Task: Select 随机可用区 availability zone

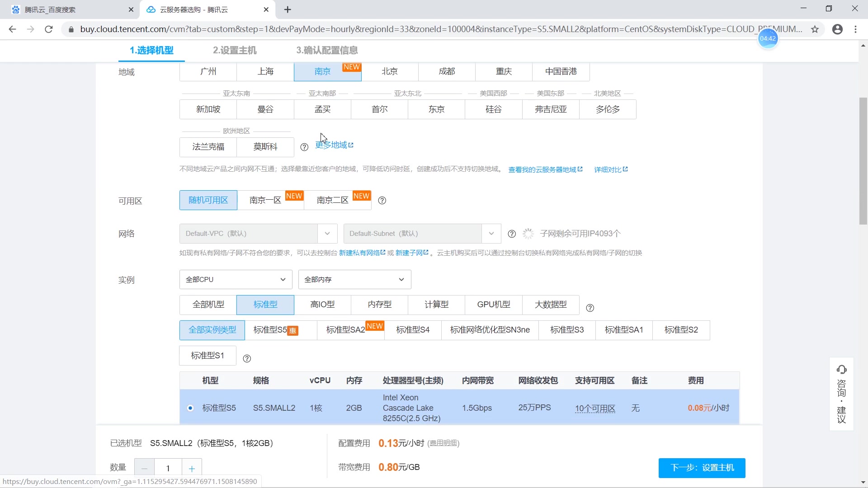Action: pyautogui.click(x=208, y=200)
